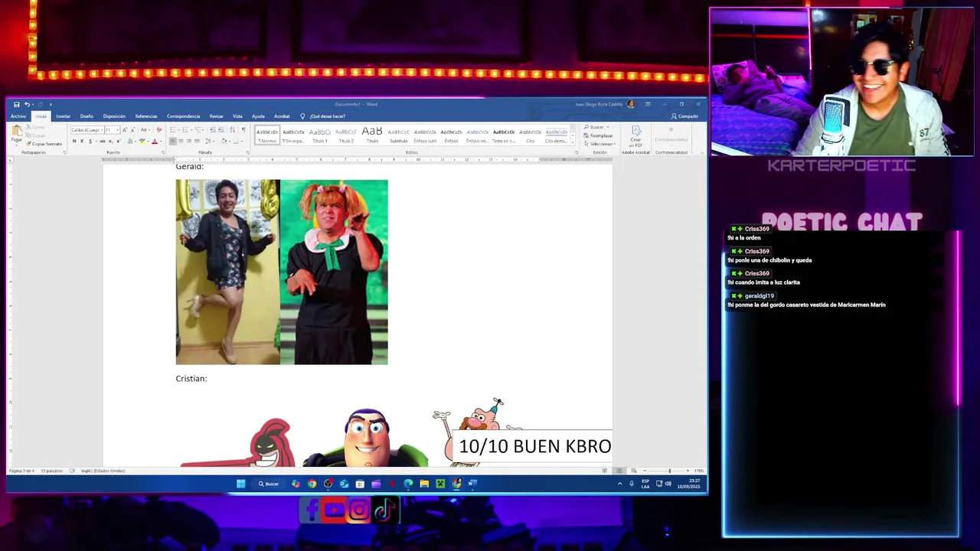Switch to web layout view
980x551 pixels.
(634, 471)
